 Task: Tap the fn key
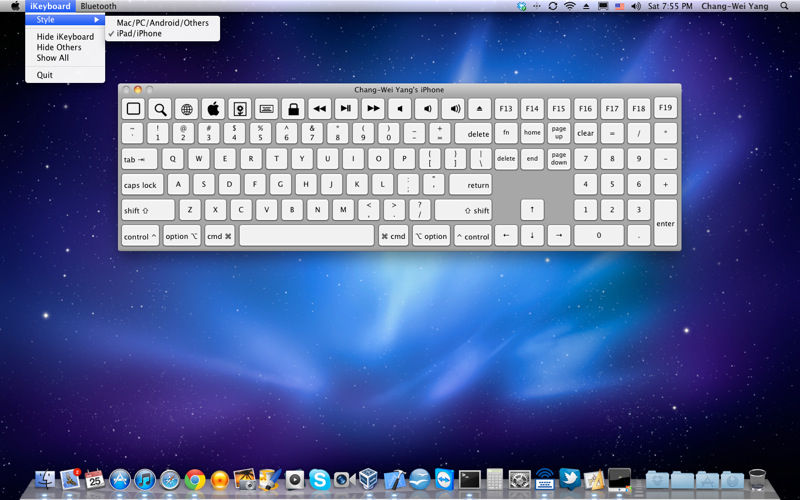click(x=506, y=133)
